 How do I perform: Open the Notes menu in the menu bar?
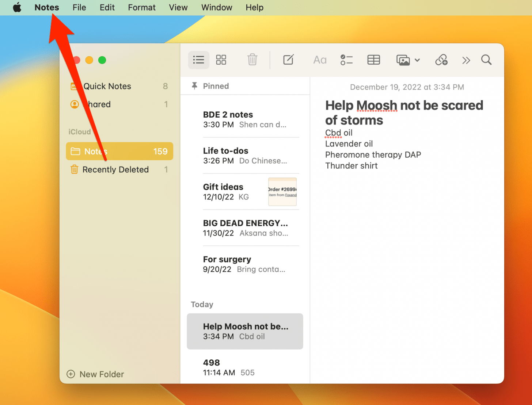pos(46,7)
